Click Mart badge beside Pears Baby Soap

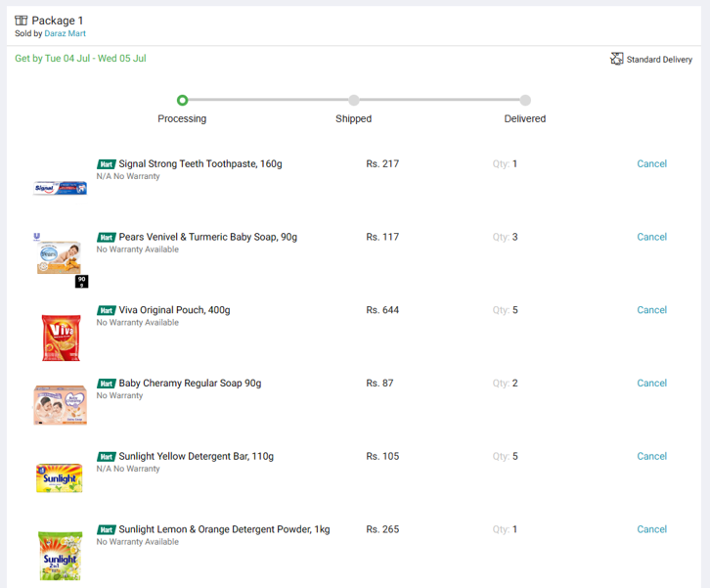click(x=107, y=238)
